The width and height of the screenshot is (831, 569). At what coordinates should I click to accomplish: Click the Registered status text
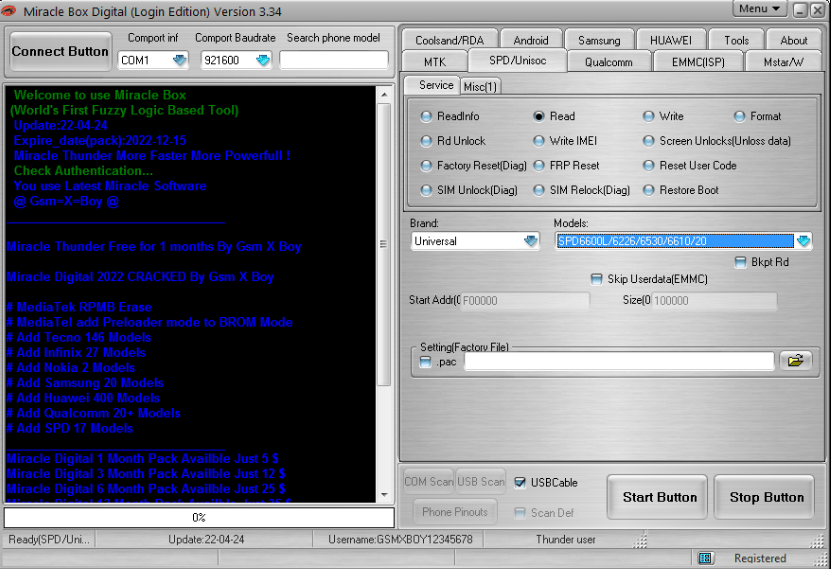(x=759, y=558)
